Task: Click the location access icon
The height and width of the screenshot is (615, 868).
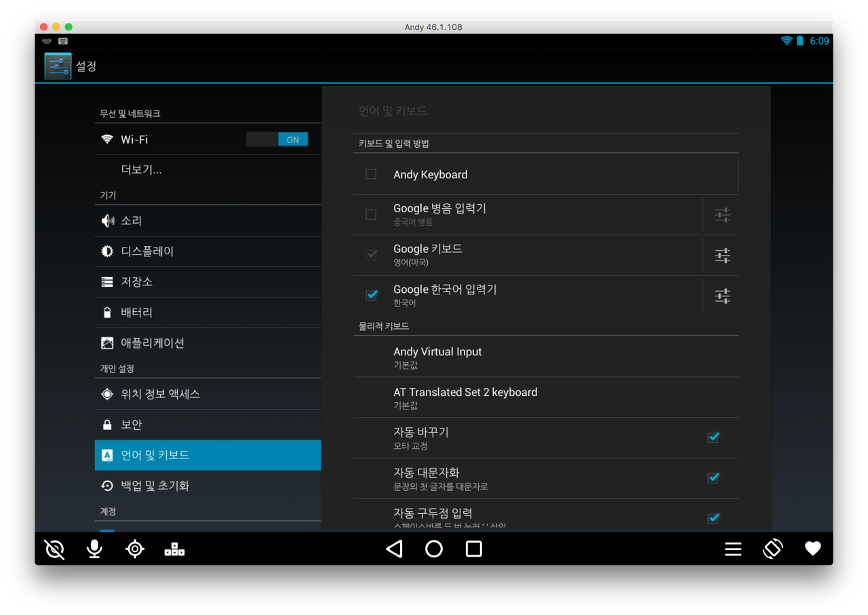Action: click(x=107, y=394)
